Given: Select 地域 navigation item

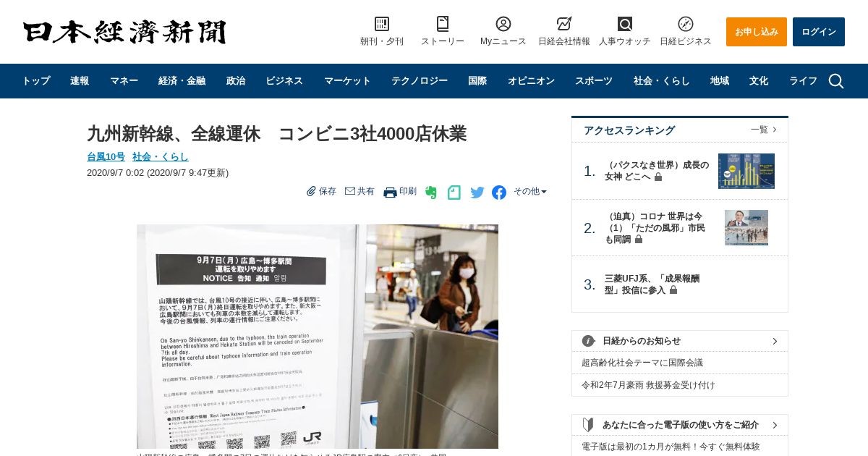Looking at the screenshot, I should (x=720, y=81).
